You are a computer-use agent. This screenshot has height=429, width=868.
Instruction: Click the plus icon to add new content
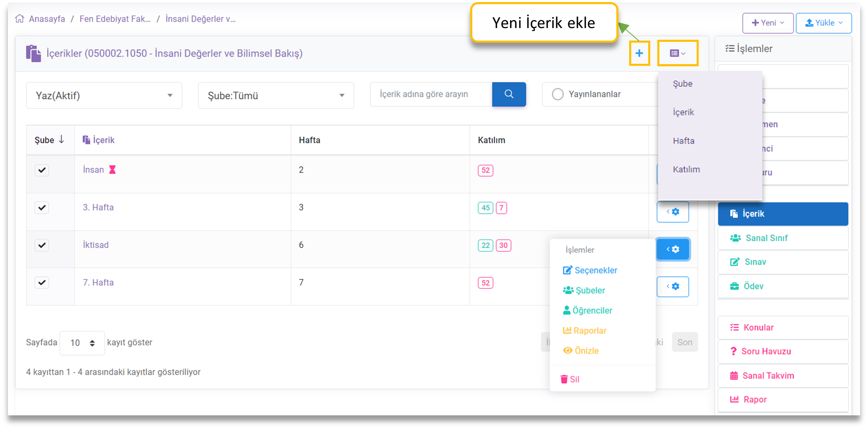[639, 53]
